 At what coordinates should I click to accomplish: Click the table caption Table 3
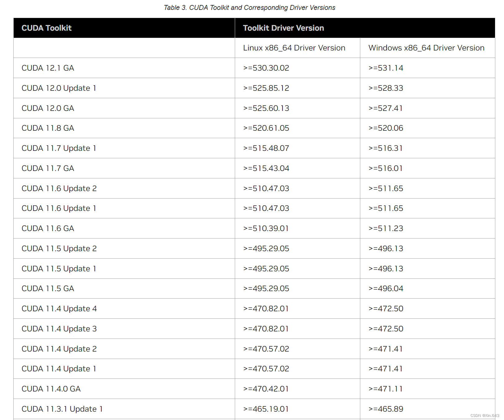click(249, 7)
